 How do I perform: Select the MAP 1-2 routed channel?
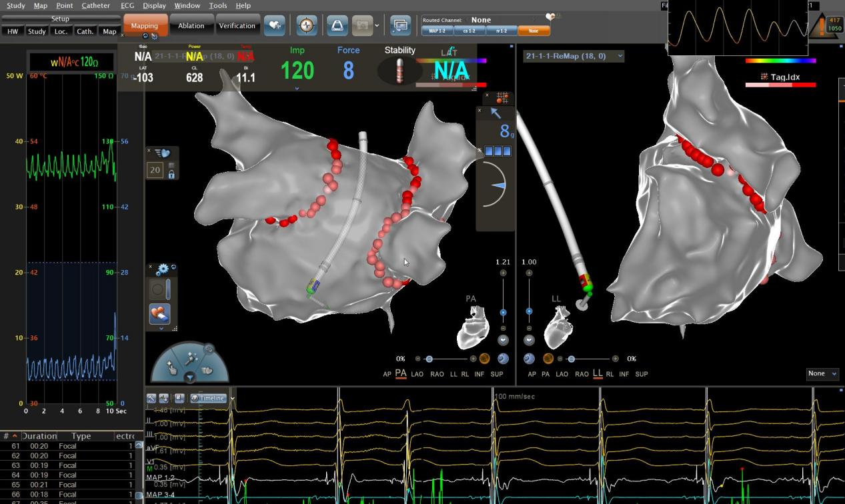pos(438,31)
